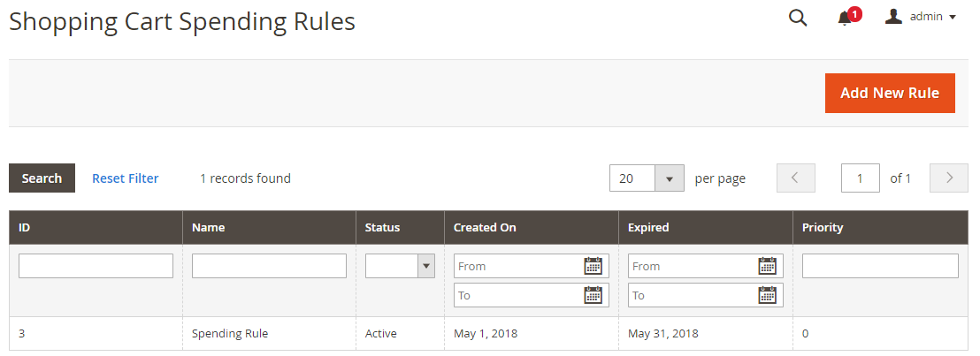Open the Status filter dropdown
This screenshot has width=980, height=356.
400,266
